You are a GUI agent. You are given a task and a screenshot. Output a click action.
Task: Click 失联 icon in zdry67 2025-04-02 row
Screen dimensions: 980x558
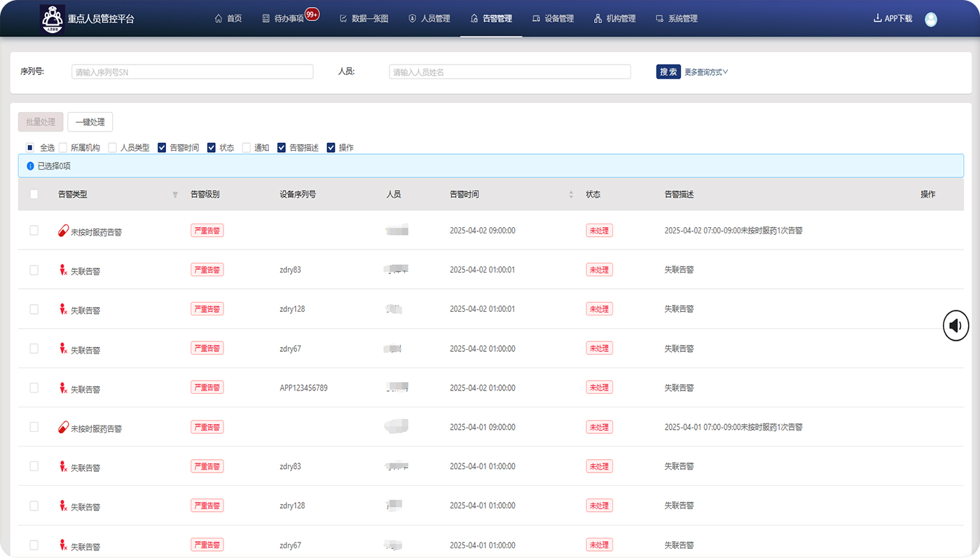click(63, 348)
